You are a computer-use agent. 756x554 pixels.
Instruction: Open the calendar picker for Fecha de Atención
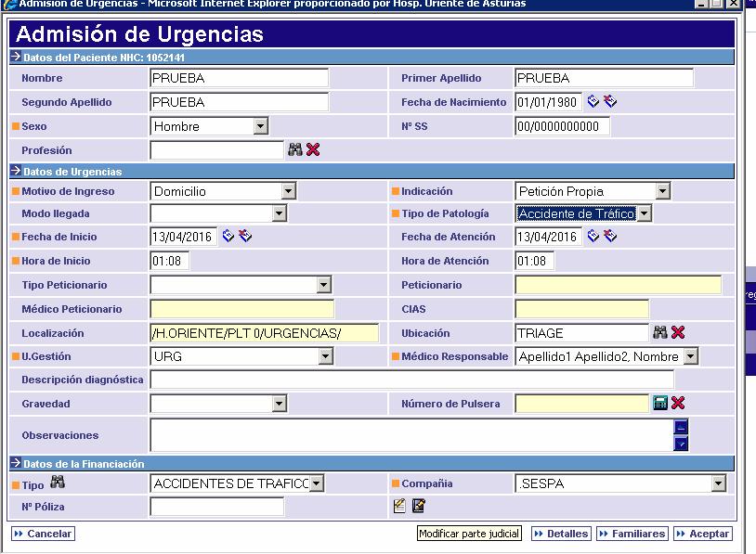tap(593, 235)
